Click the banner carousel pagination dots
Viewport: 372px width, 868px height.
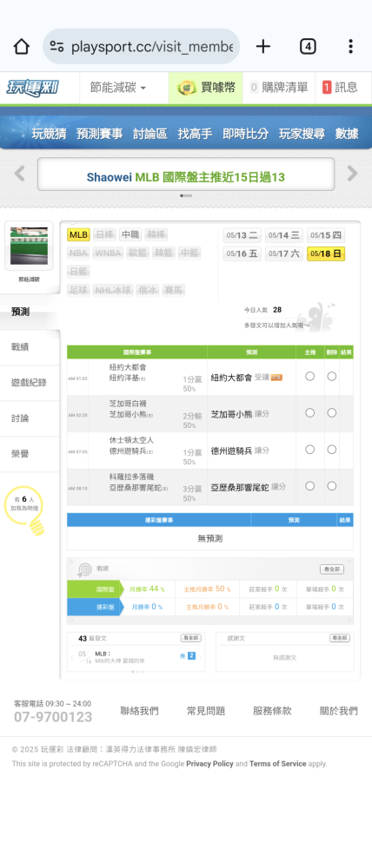[186, 195]
